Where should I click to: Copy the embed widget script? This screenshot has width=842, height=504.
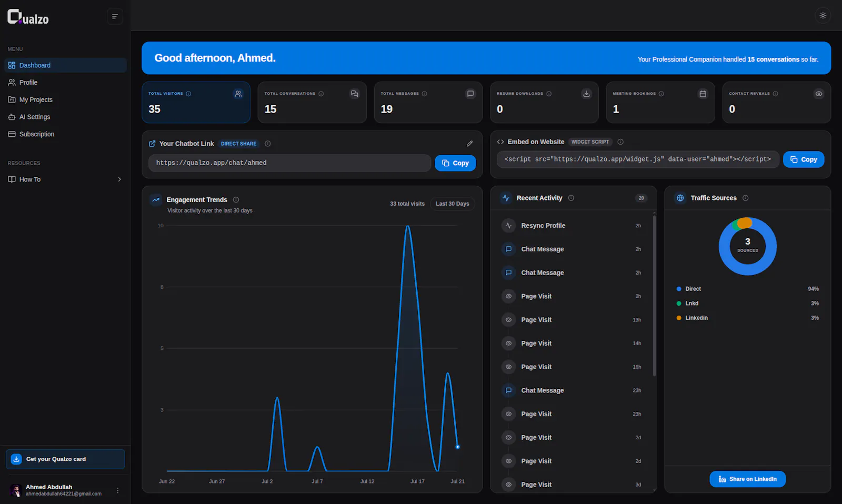coord(804,159)
